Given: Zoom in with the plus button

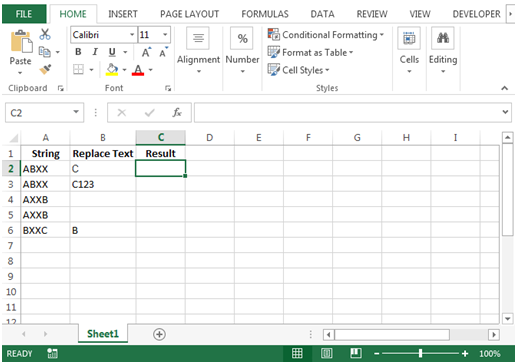Looking at the screenshot, I should [465, 353].
